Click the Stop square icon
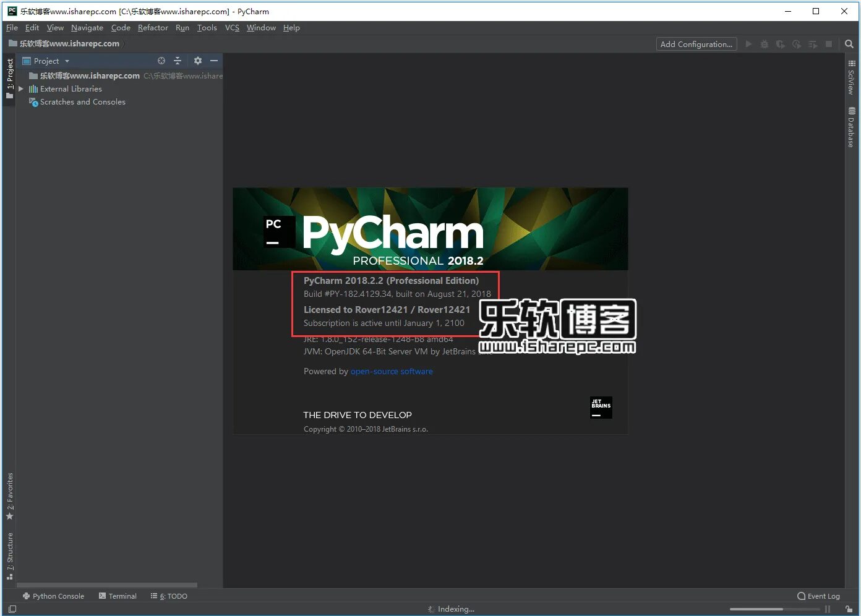Viewport: 861px width, 616px height. point(829,45)
